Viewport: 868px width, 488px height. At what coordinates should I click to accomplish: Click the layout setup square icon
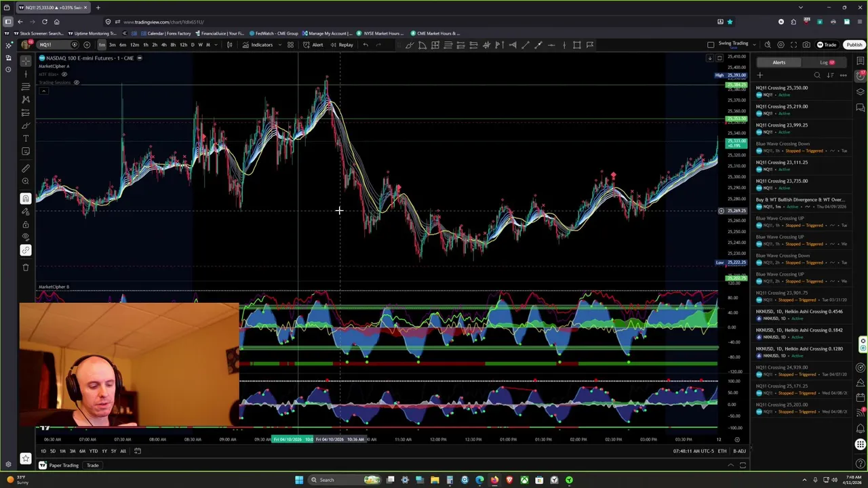point(711,45)
